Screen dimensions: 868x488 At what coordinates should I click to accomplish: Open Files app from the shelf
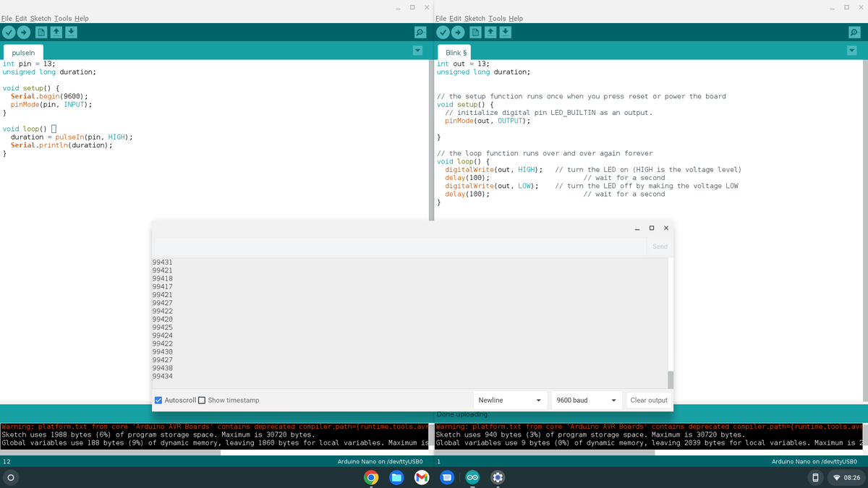(x=396, y=477)
